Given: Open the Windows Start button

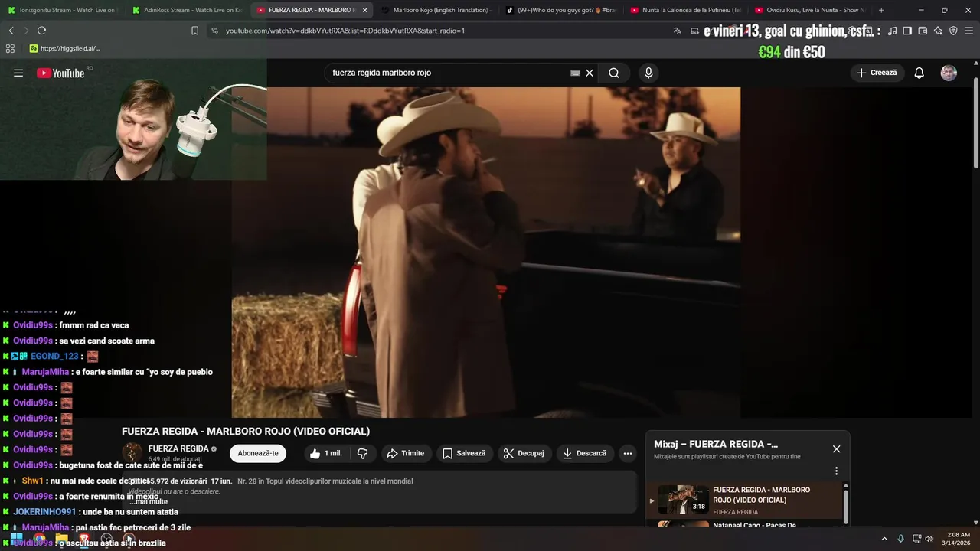Looking at the screenshot, I should tap(16, 539).
